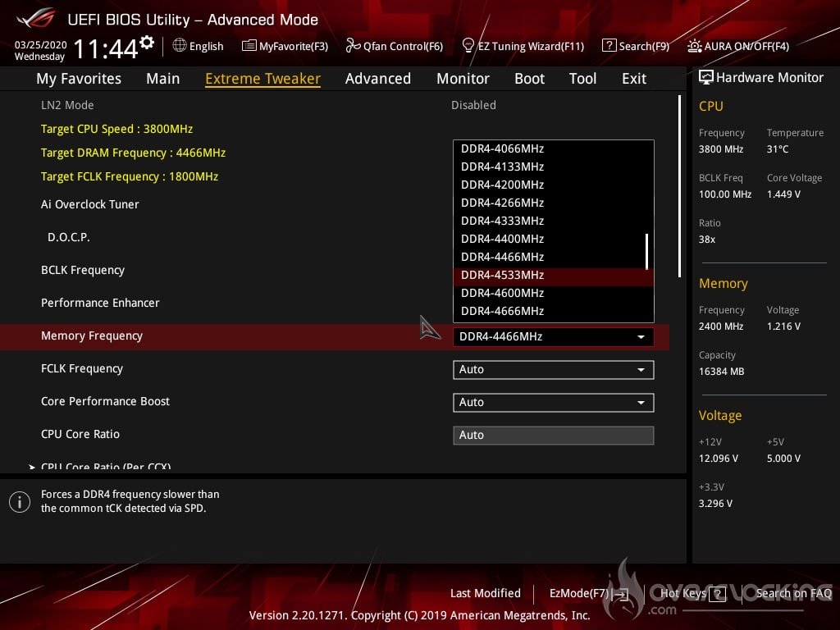Open the Core Performance Boost dropdown
The height and width of the screenshot is (630, 840).
(x=554, y=402)
